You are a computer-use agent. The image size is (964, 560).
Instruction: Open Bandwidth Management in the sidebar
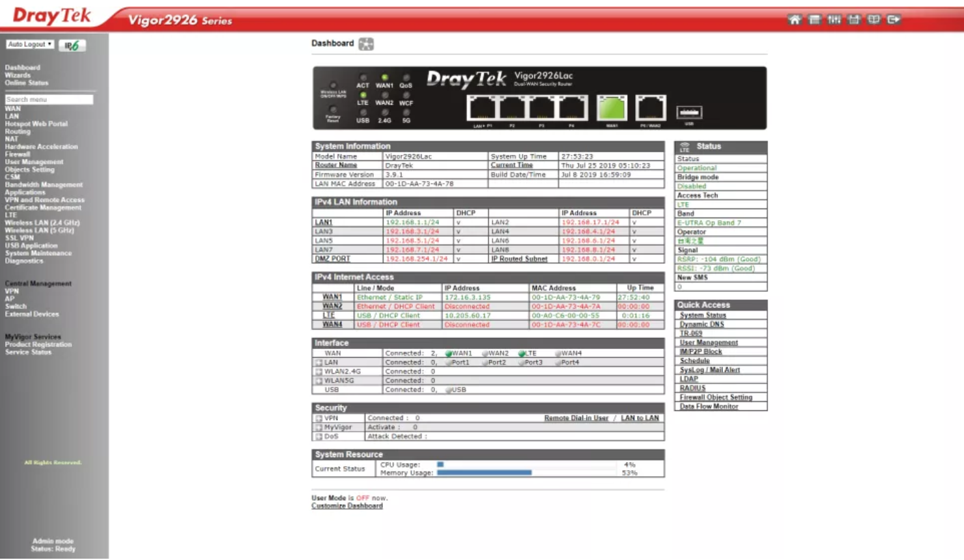click(x=44, y=185)
